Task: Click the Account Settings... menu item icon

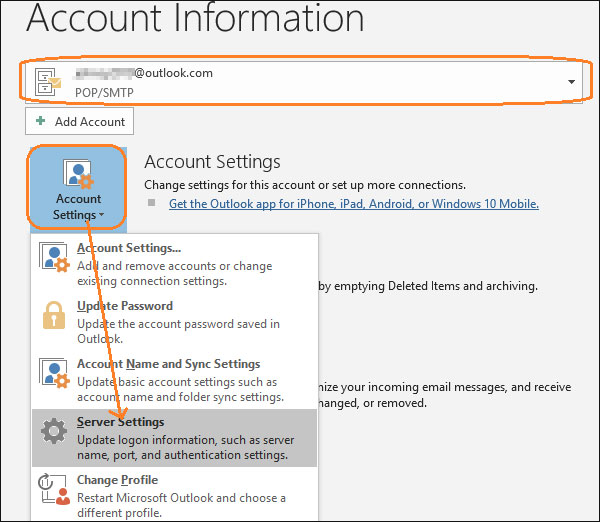Action: click(x=54, y=256)
